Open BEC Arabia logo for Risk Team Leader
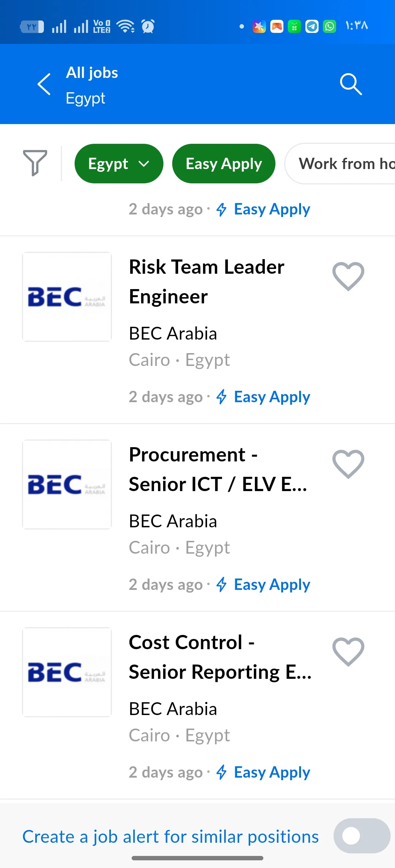Image resolution: width=395 pixels, height=868 pixels. [x=67, y=297]
